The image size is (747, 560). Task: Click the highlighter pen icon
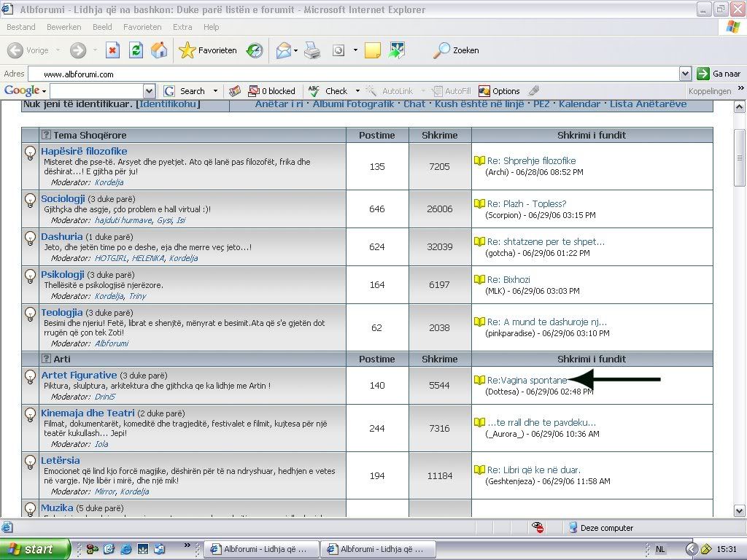534,90
